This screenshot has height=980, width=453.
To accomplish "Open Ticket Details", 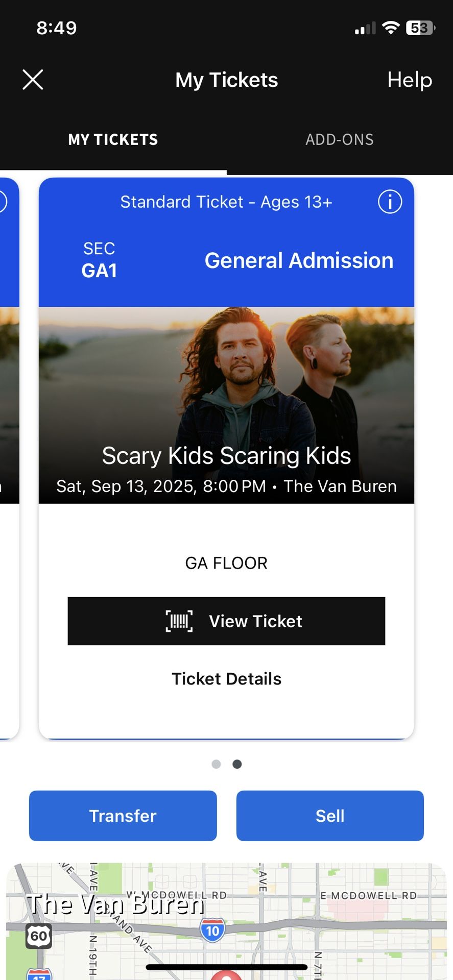I will coord(226,679).
